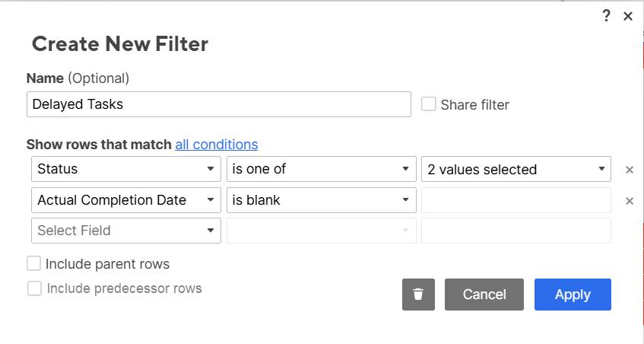Viewport: 644px width, 344px height.
Task: Open the empty Select Field dropdown
Action: [x=125, y=231]
